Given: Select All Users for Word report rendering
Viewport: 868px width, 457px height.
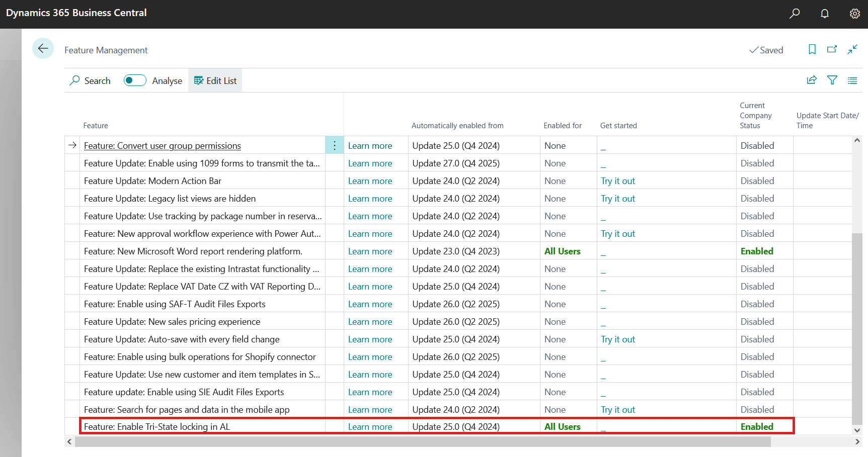Looking at the screenshot, I should (x=563, y=251).
